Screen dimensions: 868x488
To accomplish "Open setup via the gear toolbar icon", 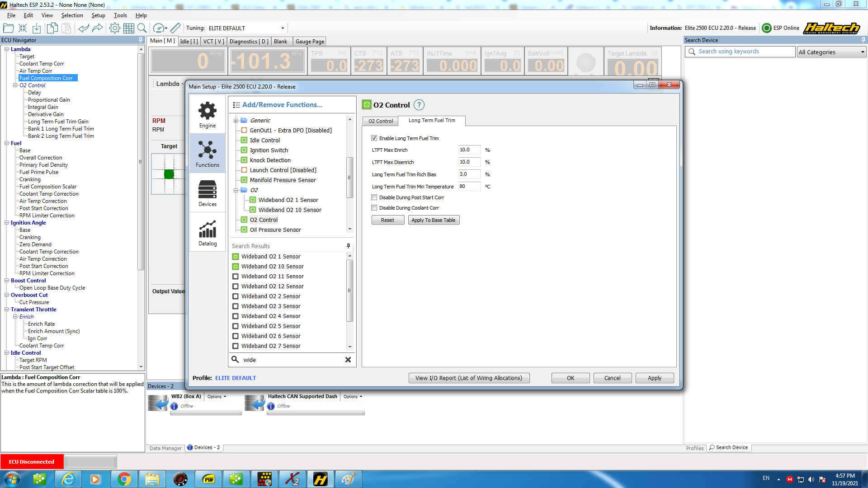I will [x=114, y=28].
